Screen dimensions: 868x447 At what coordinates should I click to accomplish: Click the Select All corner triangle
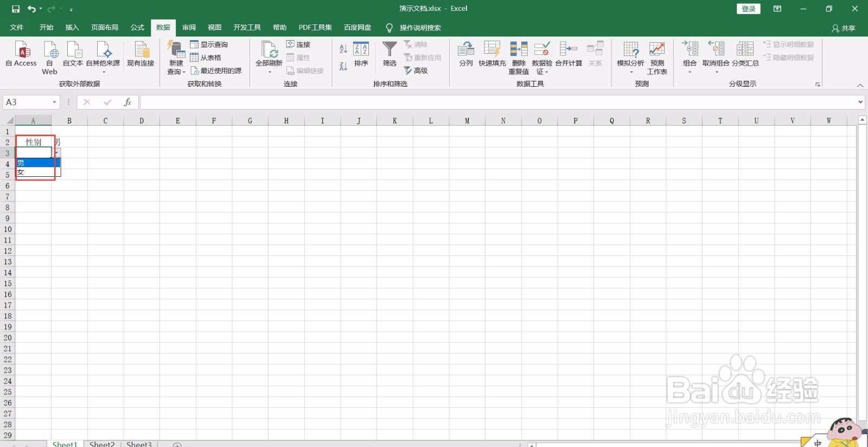(x=10, y=120)
